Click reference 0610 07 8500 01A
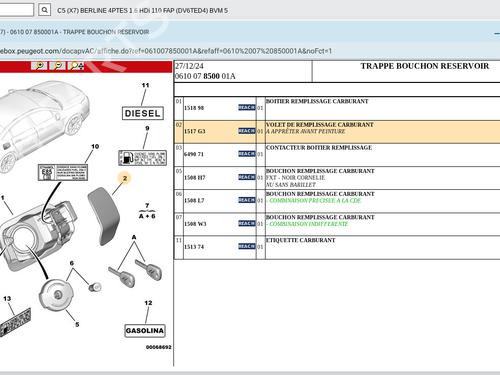The width and height of the screenshot is (500, 375). tap(205, 76)
